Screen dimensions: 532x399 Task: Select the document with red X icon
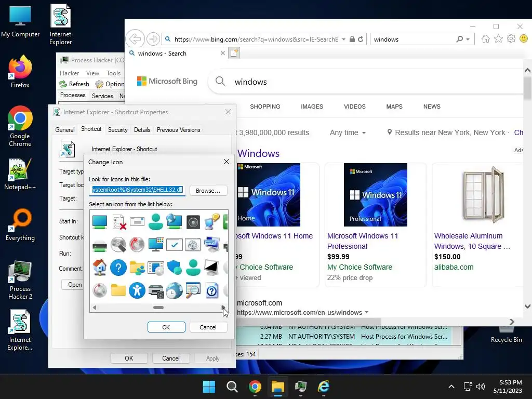click(119, 222)
